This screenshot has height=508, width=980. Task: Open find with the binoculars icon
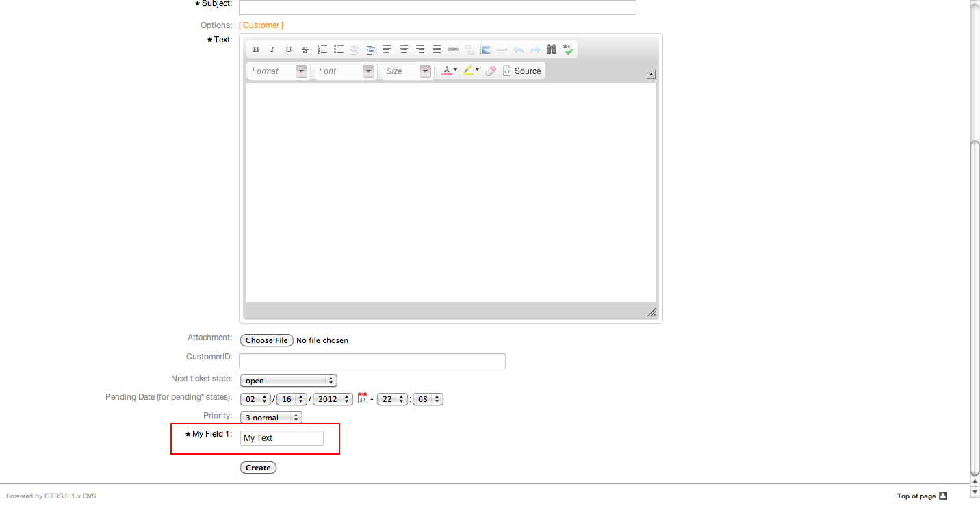(x=552, y=49)
